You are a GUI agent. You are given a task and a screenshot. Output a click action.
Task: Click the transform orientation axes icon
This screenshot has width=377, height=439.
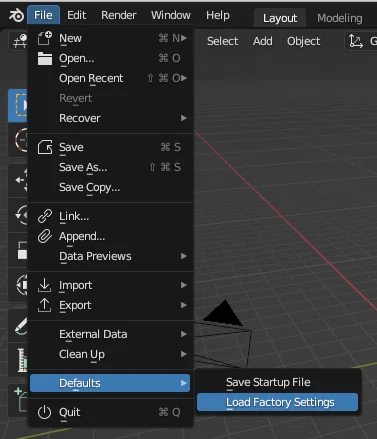(356, 41)
